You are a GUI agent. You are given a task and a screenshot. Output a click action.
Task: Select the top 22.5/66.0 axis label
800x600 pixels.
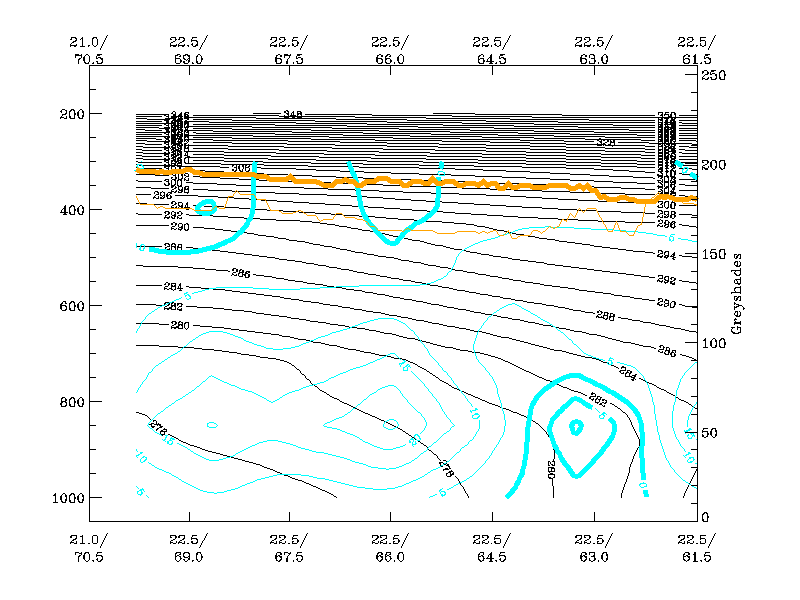click(x=389, y=49)
